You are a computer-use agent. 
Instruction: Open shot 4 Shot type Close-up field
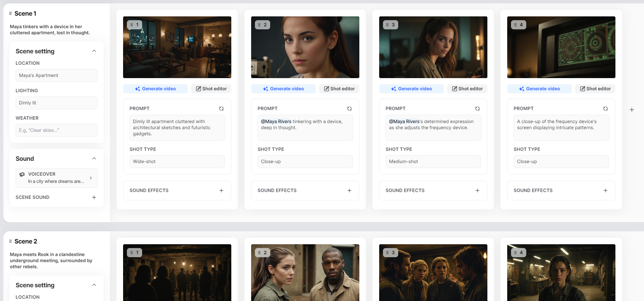pyautogui.click(x=561, y=162)
